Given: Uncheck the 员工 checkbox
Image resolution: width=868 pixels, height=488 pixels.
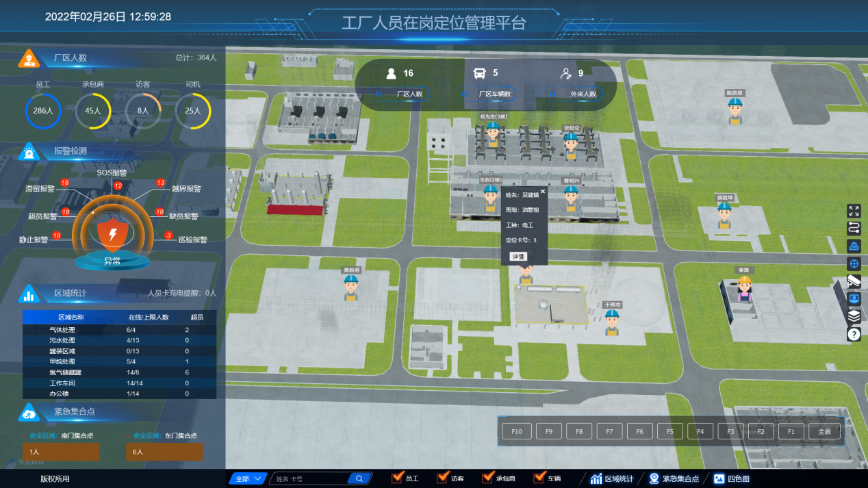Looking at the screenshot, I should [396, 478].
